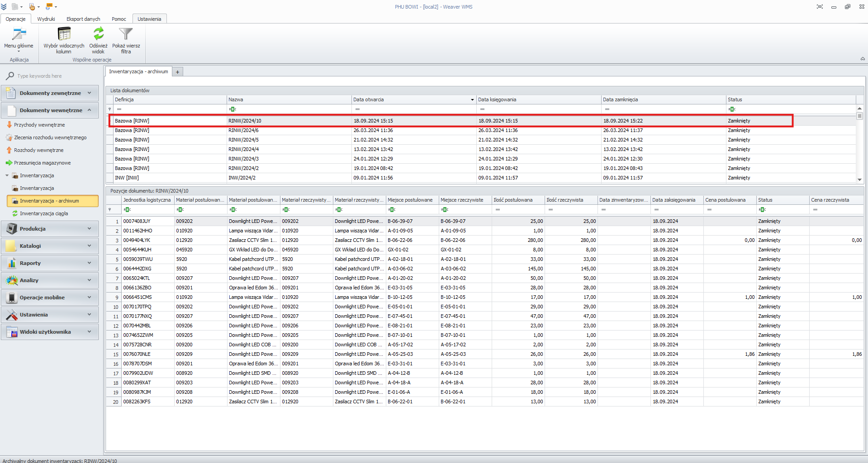The height and width of the screenshot is (463, 868).
Task: Expand Dokumenty zewnętrzne sidebar group
Action: (x=50, y=93)
